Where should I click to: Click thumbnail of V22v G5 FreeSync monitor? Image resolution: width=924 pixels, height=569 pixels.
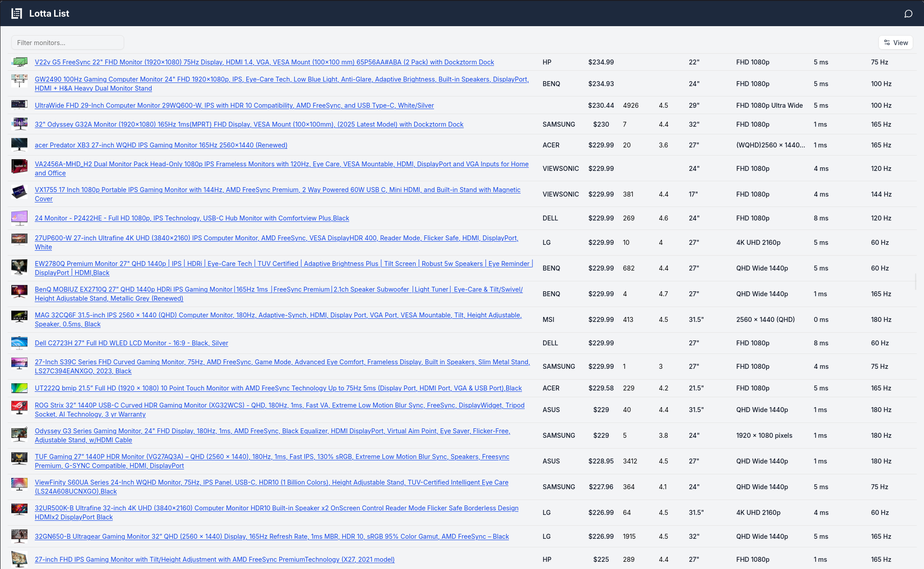click(19, 62)
